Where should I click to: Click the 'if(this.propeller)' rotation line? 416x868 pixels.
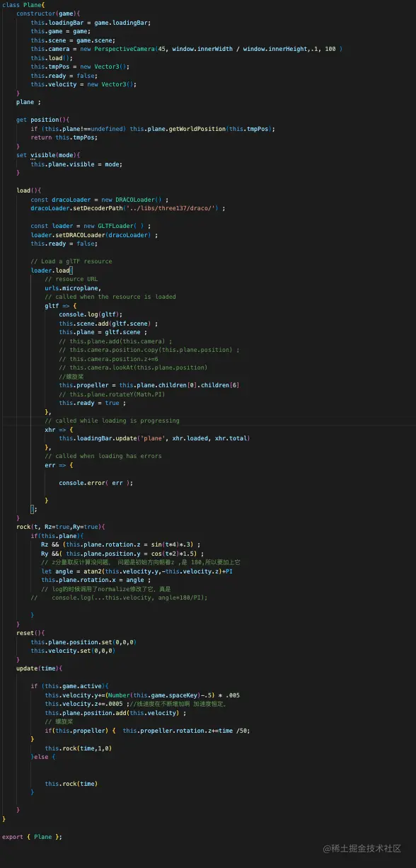pos(147,731)
